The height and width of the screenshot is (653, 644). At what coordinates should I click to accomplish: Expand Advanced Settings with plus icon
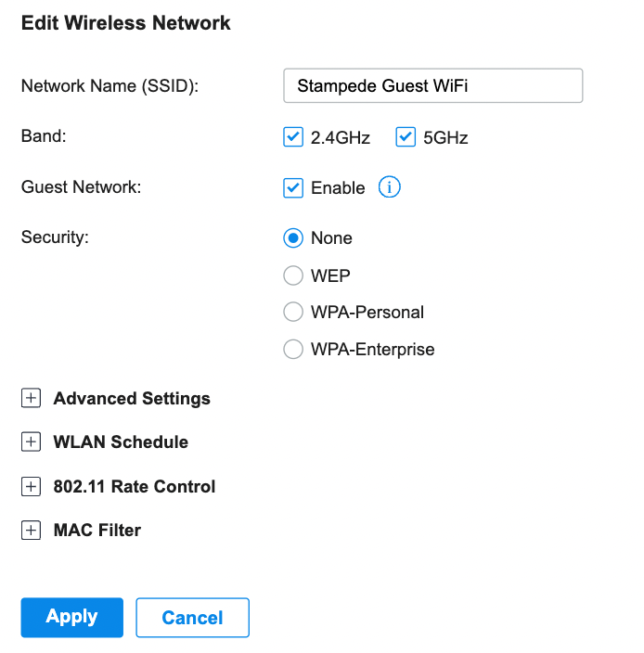pyautogui.click(x=31, y=398)
